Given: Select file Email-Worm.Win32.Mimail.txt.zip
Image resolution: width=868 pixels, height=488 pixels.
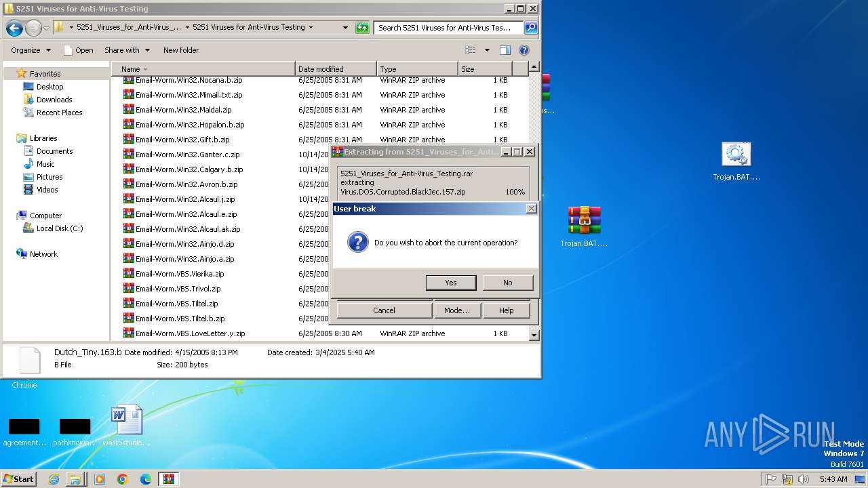Looking at the screenshot, I should click(189, 95).
